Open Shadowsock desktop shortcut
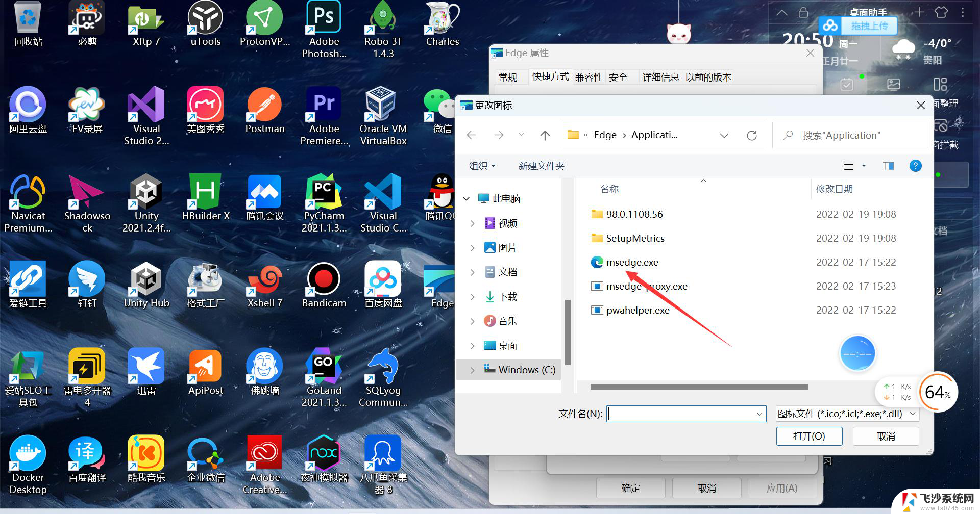Viewport: 980px width, 514px height. coord(87,204)
